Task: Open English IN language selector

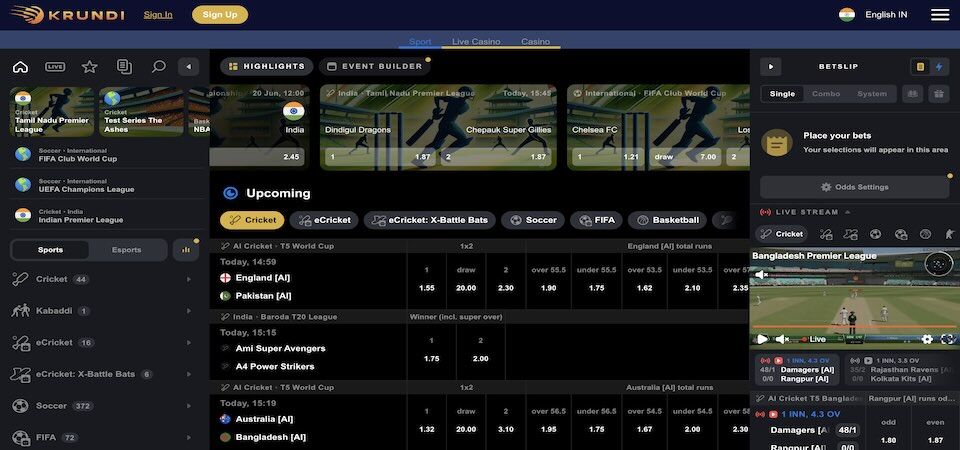Action: (x=886, y=15)
